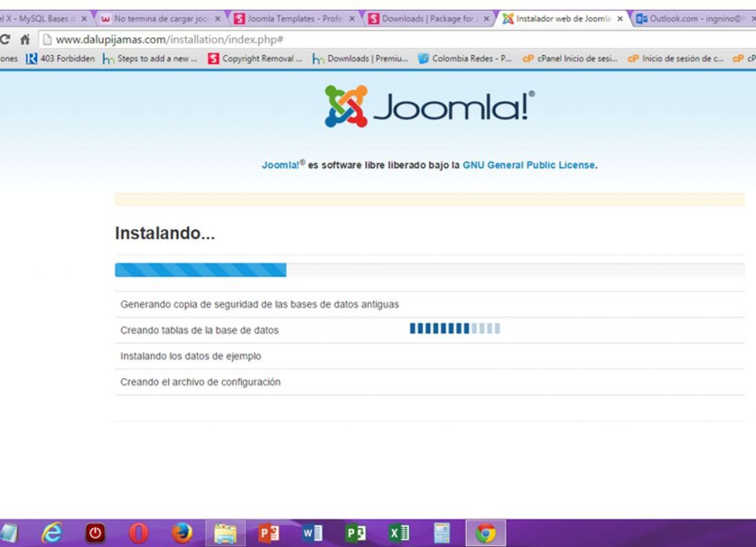The height and width of the screenshot is (547, 756).
Task: Close the MySQL Bases tab
Action: [84, 19]
